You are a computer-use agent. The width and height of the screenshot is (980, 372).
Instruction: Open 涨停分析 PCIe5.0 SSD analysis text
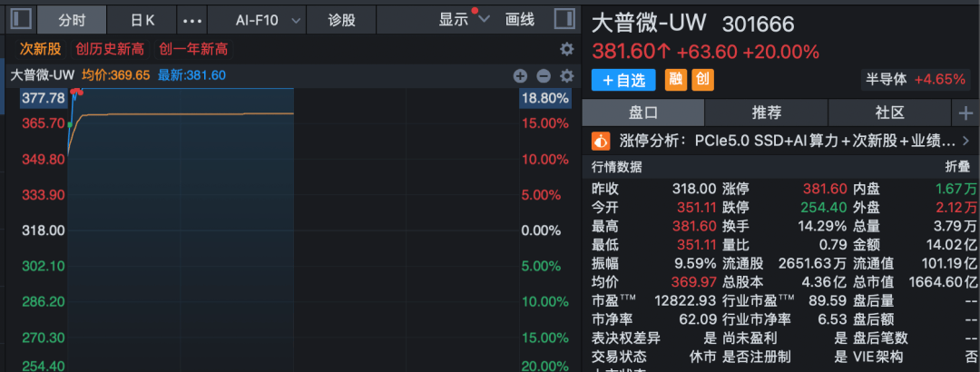[786, 142]
